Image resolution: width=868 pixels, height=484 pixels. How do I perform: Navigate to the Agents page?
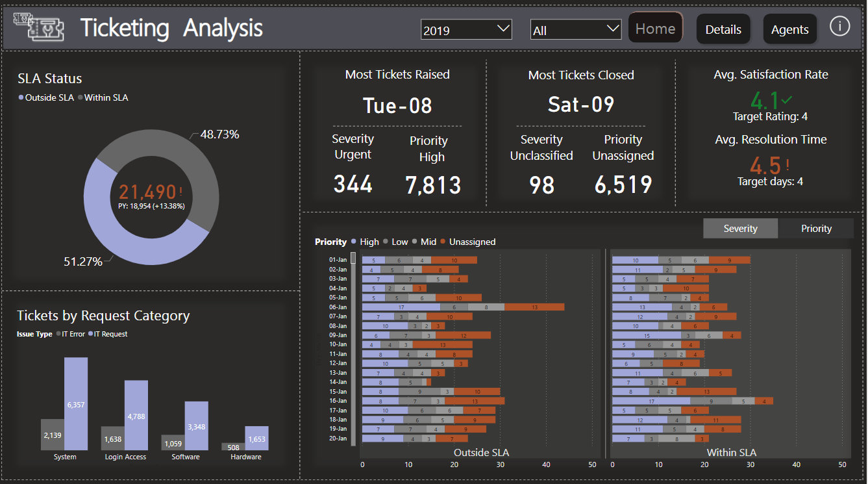tap(789, 29)
